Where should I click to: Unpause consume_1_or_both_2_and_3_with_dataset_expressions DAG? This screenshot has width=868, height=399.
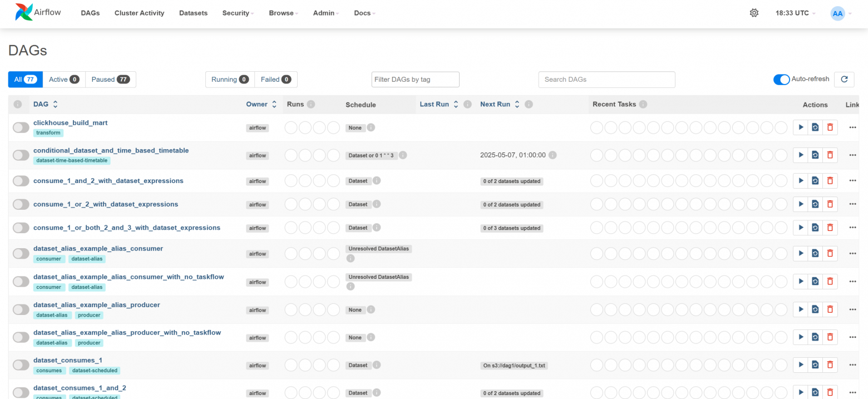pyautogui.click(x=21, y=228)
